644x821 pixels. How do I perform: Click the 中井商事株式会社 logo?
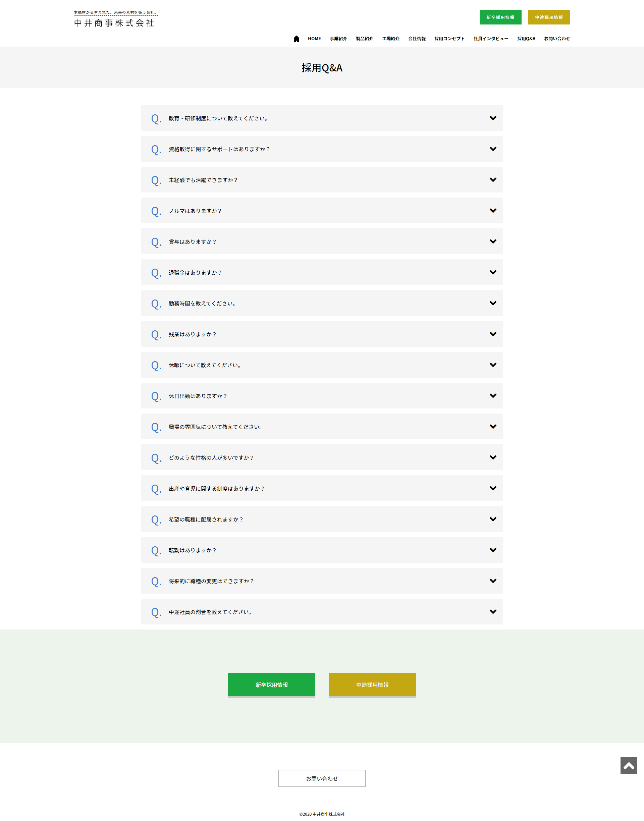point(114,23)
